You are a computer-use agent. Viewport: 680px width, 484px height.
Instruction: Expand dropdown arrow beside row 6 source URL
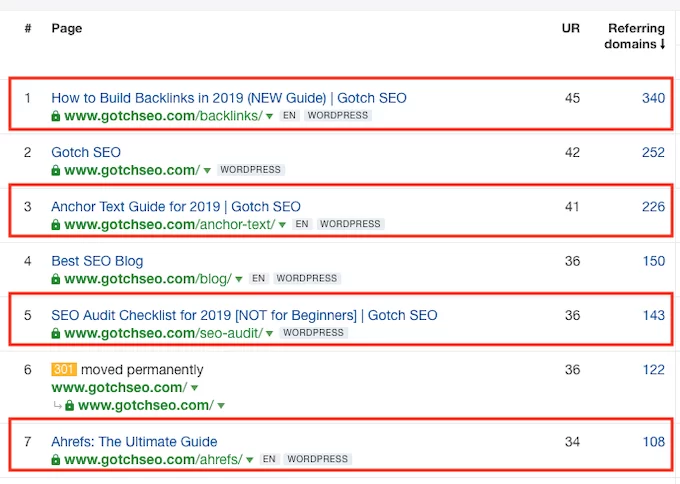(194, 388)
